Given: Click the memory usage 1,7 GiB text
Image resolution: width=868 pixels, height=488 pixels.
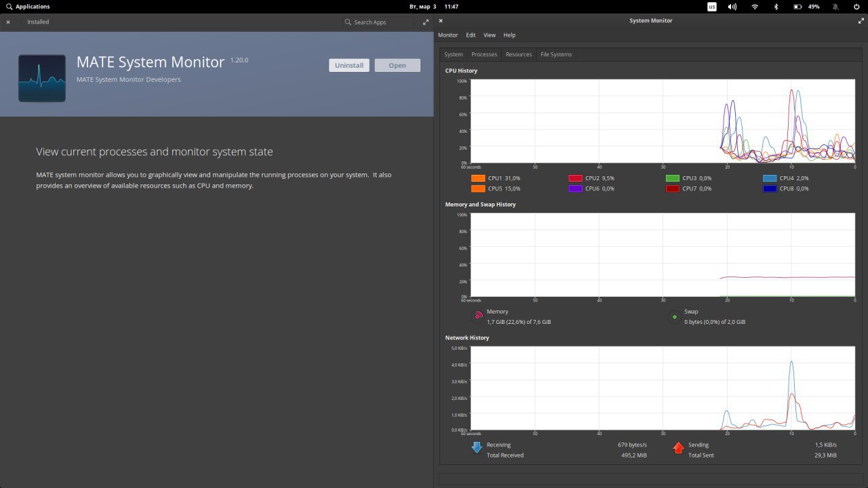Looking at the screenshot, I should (519, 322).
